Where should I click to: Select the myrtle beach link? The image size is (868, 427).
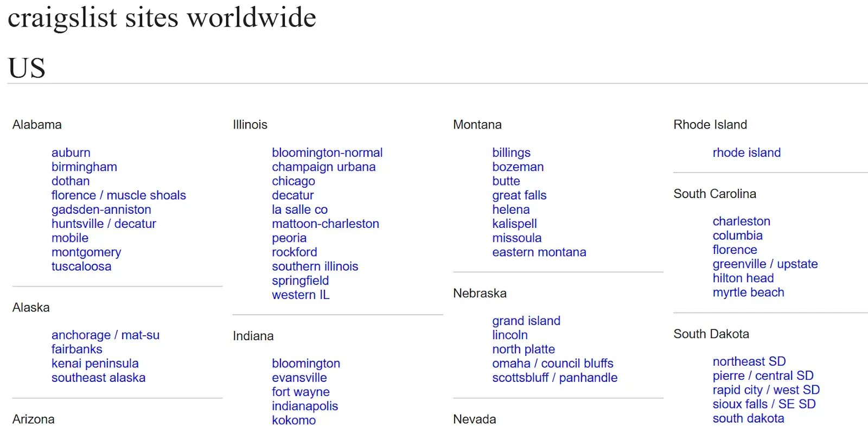(x=748, y=292)
